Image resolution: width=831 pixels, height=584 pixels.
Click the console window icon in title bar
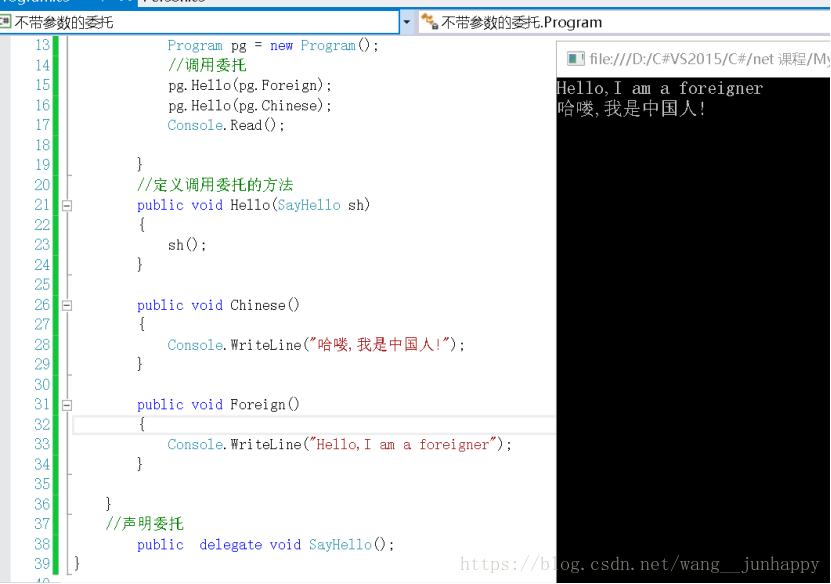pos(575,58)
